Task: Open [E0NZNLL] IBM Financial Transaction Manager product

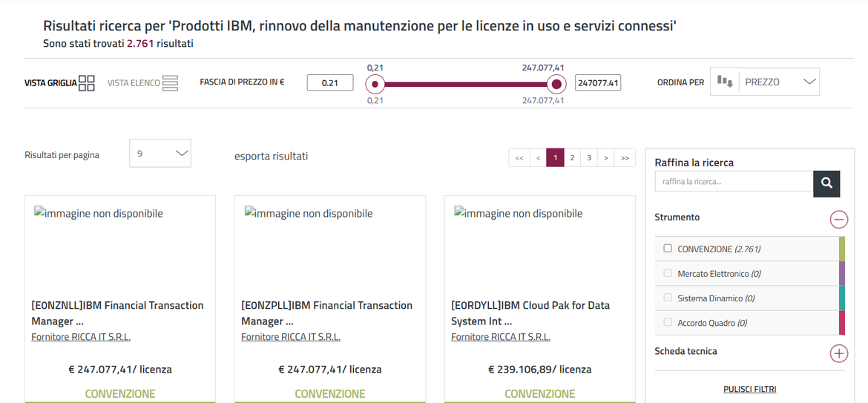Action: click(117, 313)
